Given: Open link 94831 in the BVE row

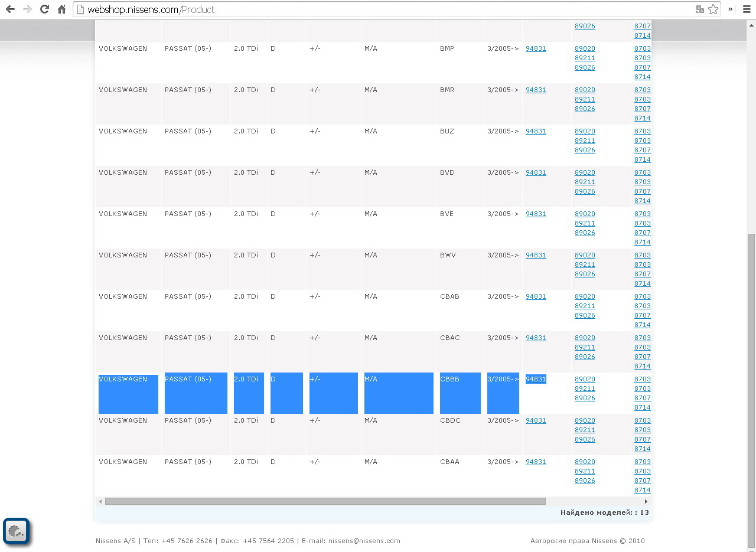Looking at the screenshot, I should 536,214.
